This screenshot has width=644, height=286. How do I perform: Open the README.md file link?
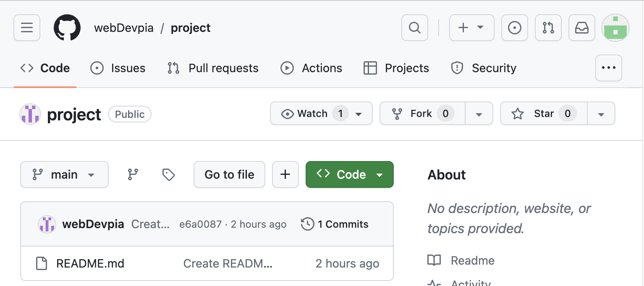coord(90,263)
